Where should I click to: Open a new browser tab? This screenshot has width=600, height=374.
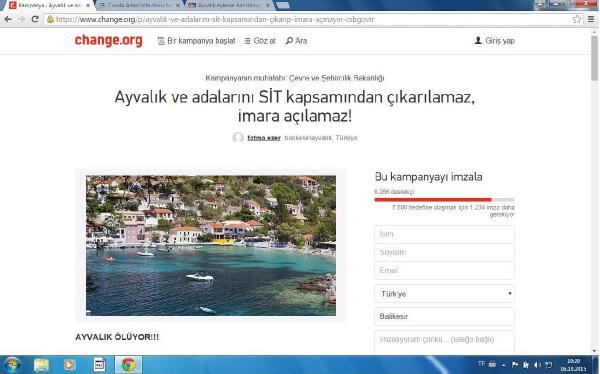(x=282, y=5)
